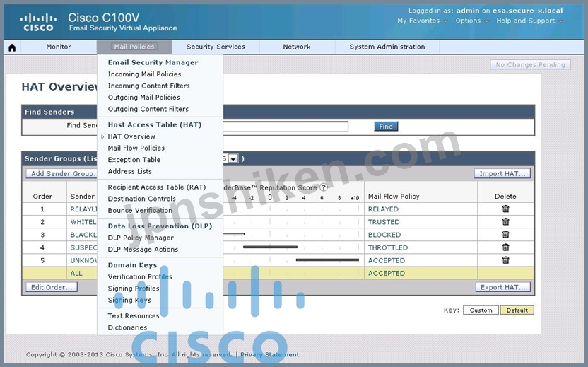This screenshot has height=367, width=588.
Task: Open the Monitor menu
Action: coord(59,47)
